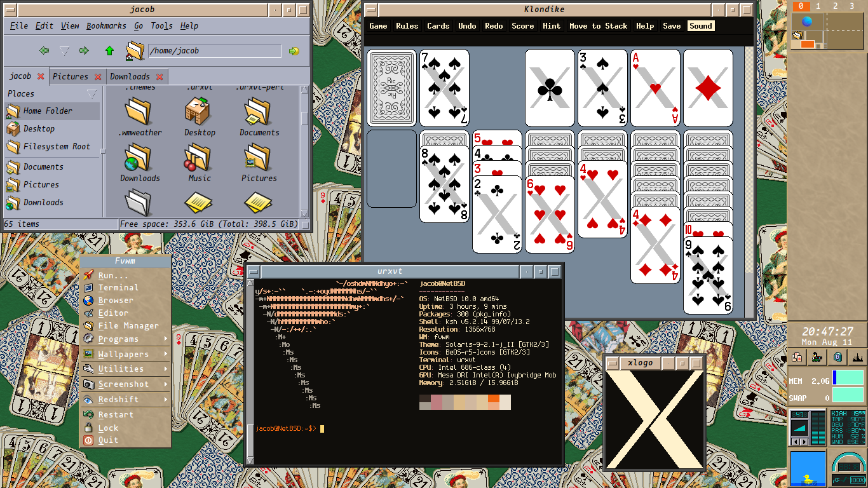Click the duck launcher icon in side panel
Image resolution: width=868 pixels, height=488 pixels.
pyautogui.click(x=817, y=357)
